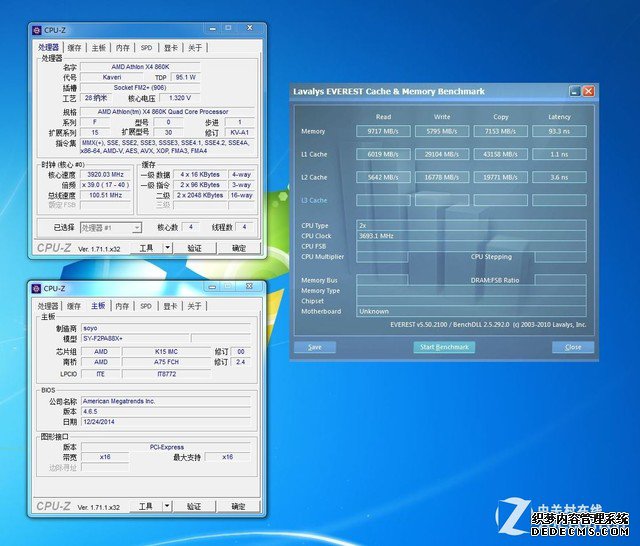The height and width of the screenshot is (546, 640).
Task: Open the 关于 tab in the bottom CPU-Z window
Action: pos(194,306)
